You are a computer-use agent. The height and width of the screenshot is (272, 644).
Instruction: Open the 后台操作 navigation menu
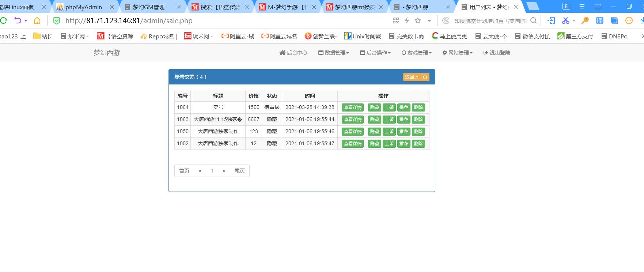[375, 53]
